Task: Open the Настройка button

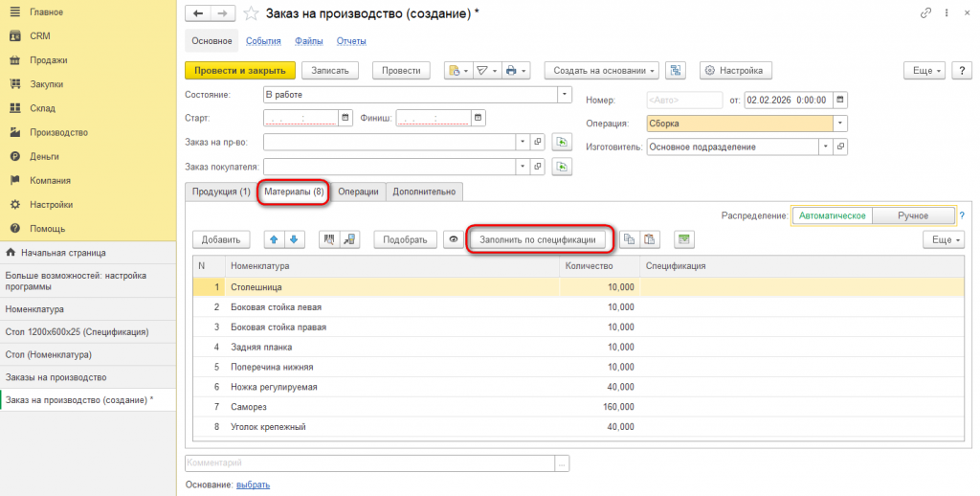Action: tap(736, 71)
